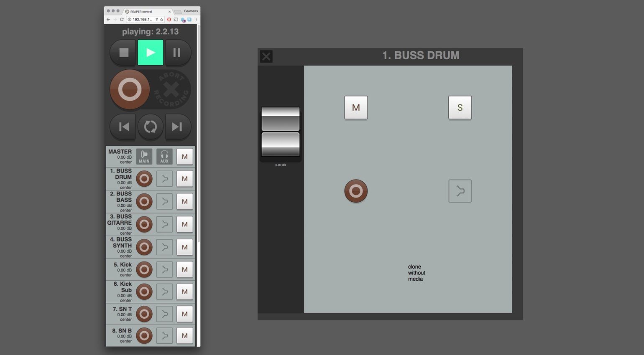Click 'clone without media' in detail panel
Image resolution: width=644 pixels, height=355 pixels.
click(416, 273)
